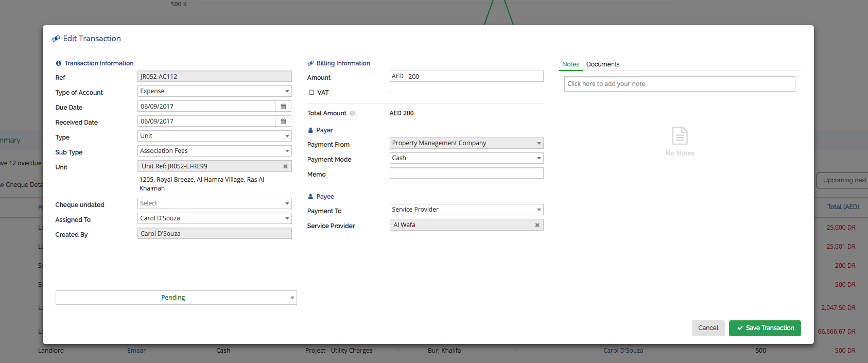This screenshot has width=868, height=363.
Task: Click the add your note field
Action: click(680, 84)
